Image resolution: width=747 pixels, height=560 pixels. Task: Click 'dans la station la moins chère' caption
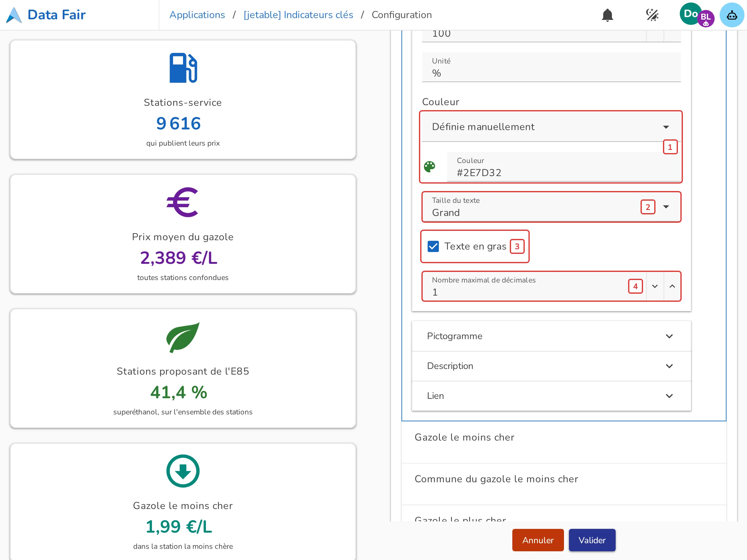coord(183,547)
